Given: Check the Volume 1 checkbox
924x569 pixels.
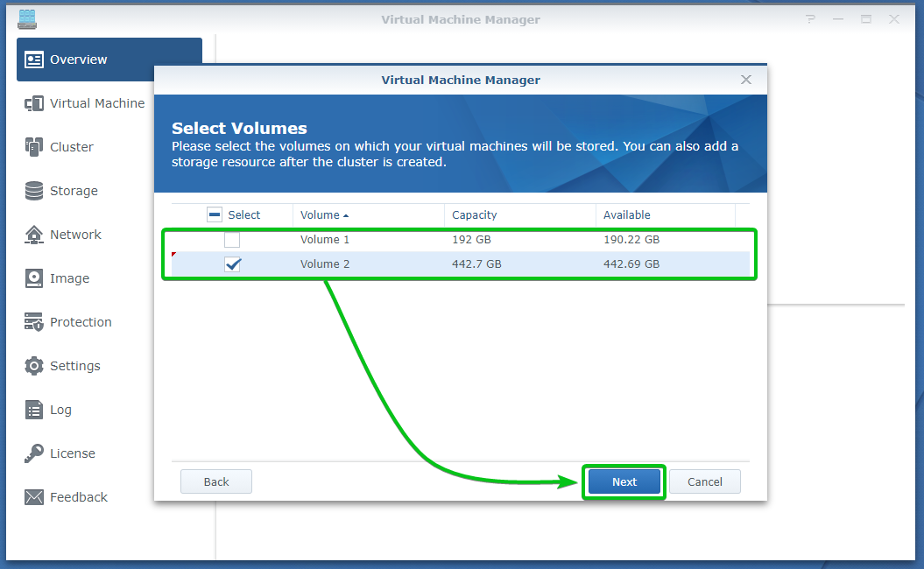Looking at the screenshot, I should point(232,240).
